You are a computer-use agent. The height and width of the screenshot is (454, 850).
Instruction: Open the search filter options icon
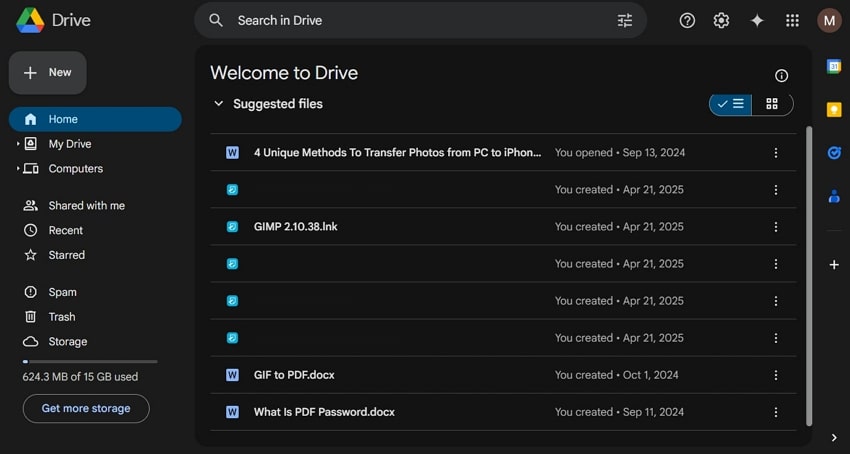coord(625,20)
